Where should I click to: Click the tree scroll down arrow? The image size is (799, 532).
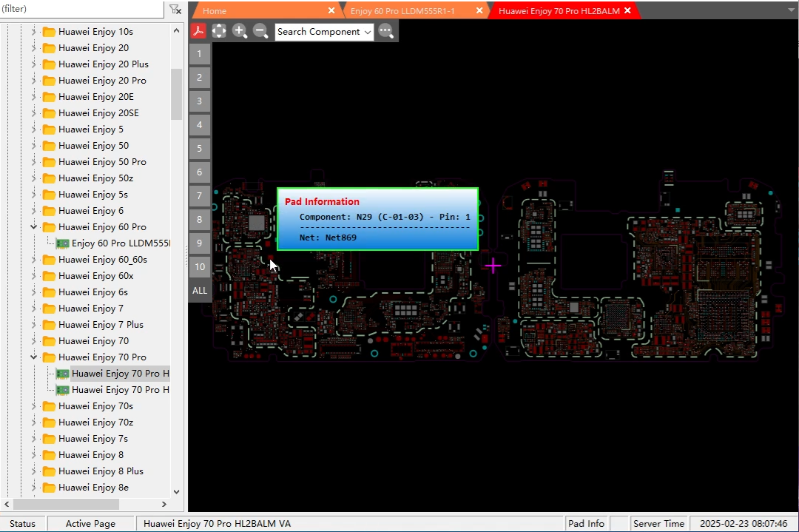coord(176,492)
